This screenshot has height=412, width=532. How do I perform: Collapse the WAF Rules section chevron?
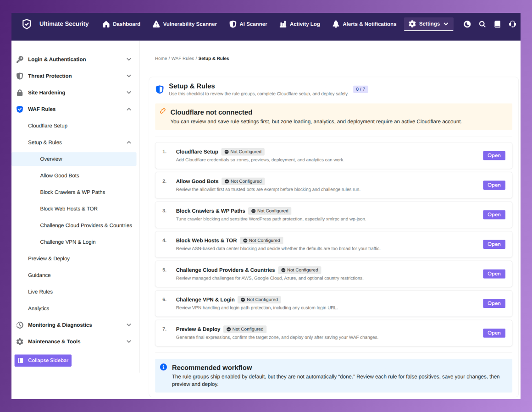pos(129,109)
